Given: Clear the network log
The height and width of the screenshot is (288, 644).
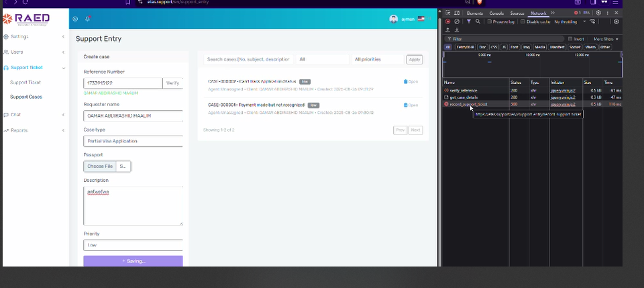Looking at the screenshot, I should 457,21.
